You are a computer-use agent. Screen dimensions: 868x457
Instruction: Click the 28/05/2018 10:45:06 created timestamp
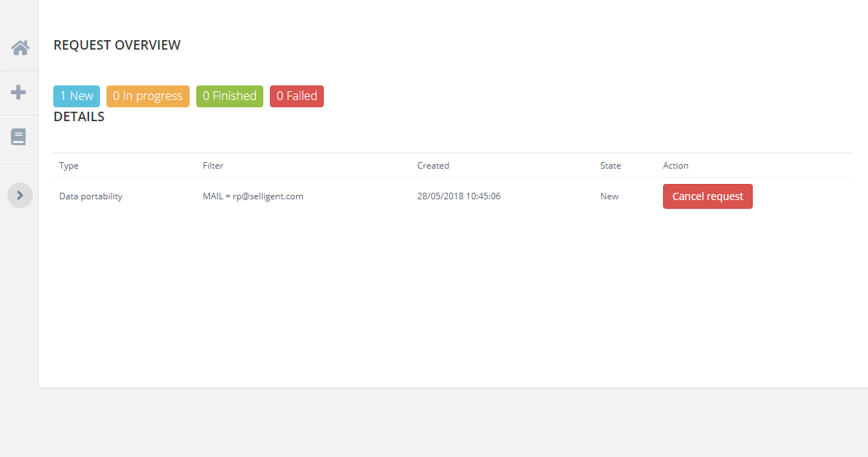pyautogui.click(x=459, y=196)
